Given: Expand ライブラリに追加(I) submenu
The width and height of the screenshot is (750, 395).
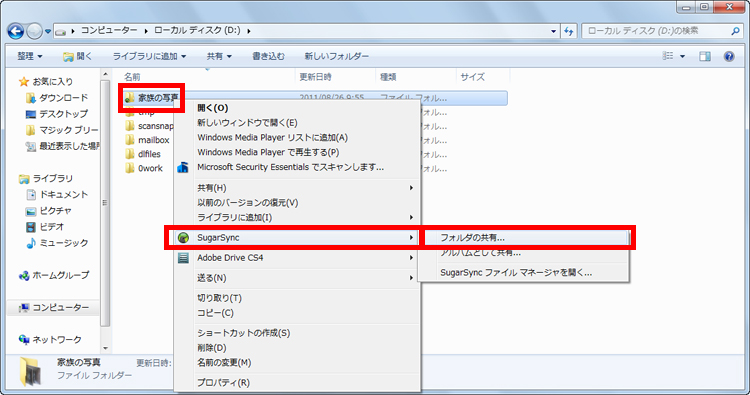Looking at the screenshot, I should tap(297, 218).
